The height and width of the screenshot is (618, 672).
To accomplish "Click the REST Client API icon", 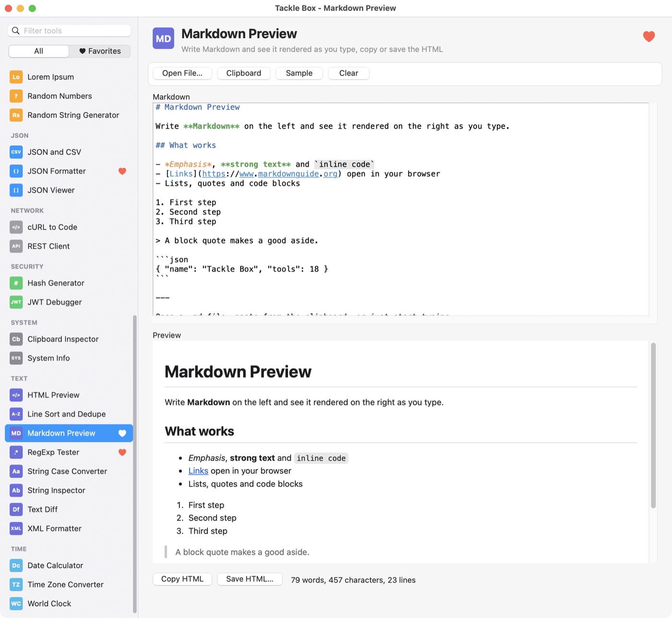I will coord(16,246).
